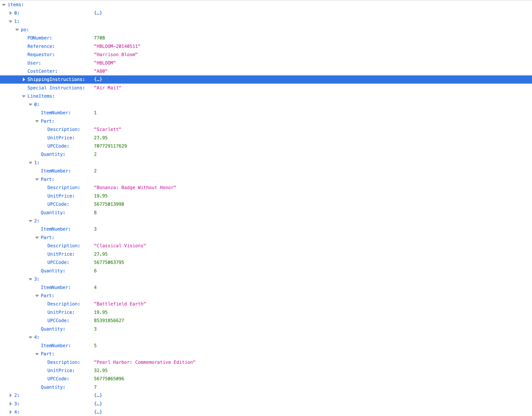Collapse LineItems entry 0
Screen dimensions: 532x416
point(30,105)
